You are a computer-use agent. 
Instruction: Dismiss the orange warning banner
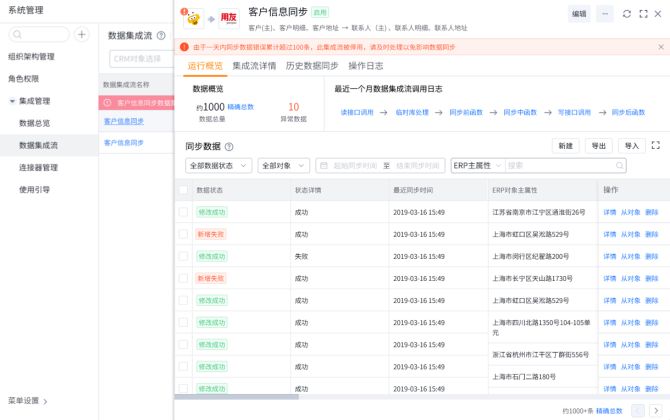point(660,47)
